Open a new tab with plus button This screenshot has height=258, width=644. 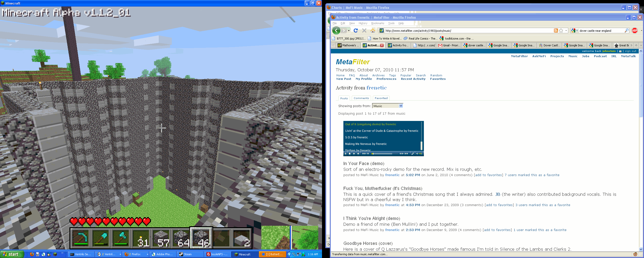(636, 45)
